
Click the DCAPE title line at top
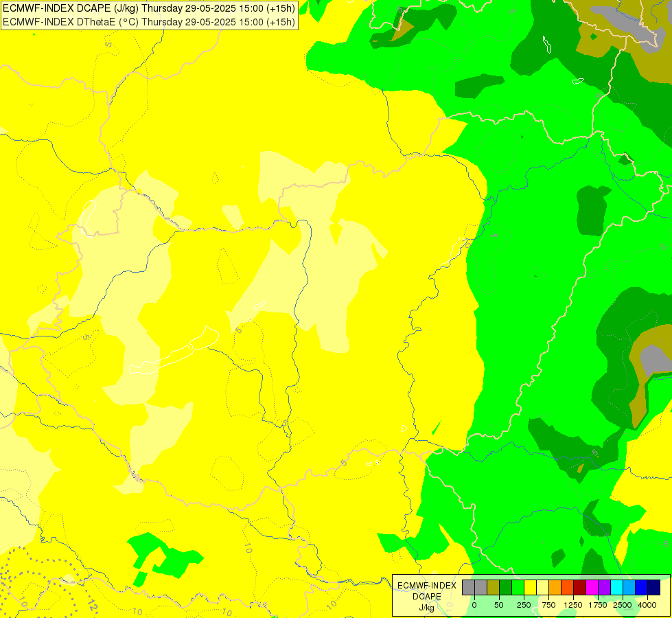pyautogui.click(x=149, y=8)
